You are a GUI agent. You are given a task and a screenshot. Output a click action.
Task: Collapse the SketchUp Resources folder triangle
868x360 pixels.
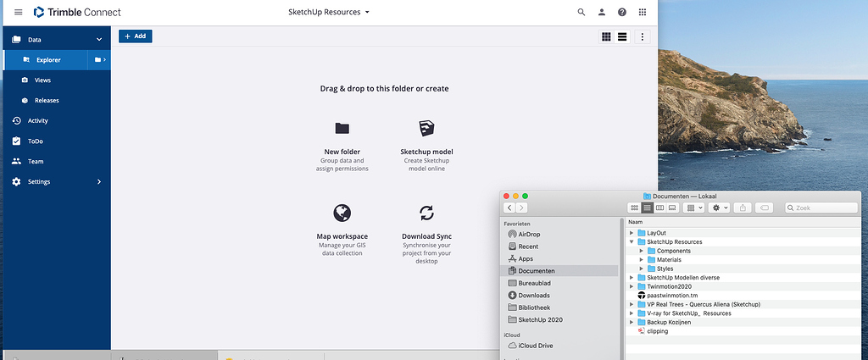tap(632, 241)
